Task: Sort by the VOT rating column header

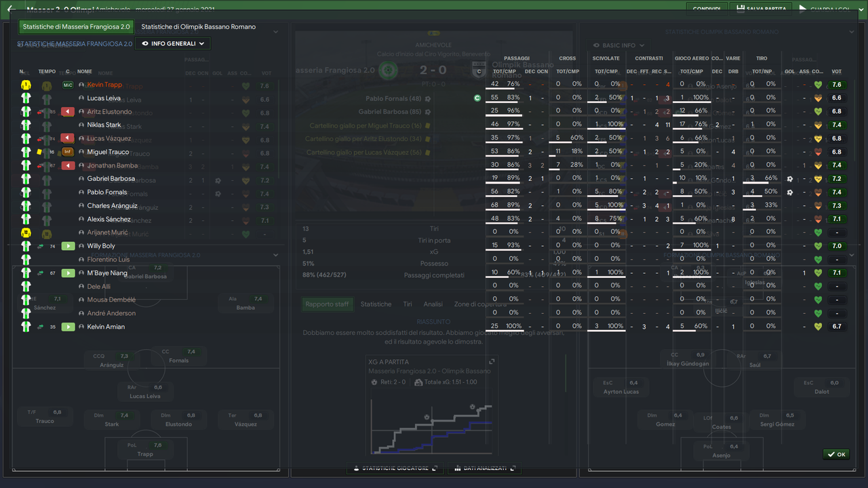Action: pyautogui.click(x=836, y=72)
